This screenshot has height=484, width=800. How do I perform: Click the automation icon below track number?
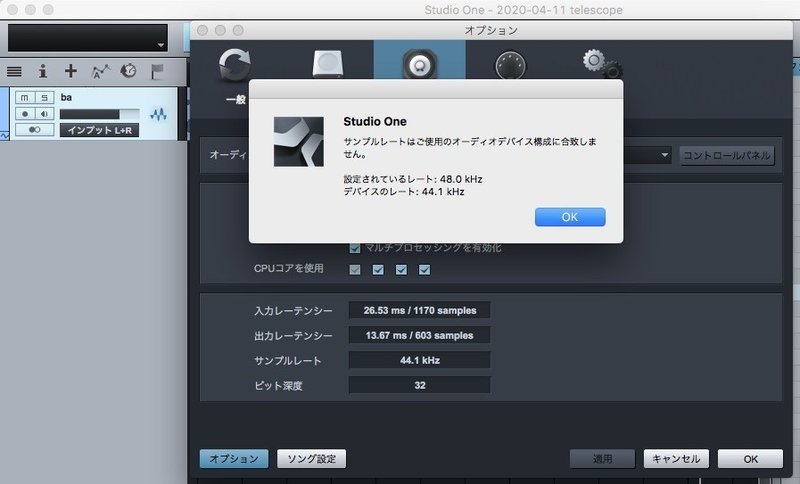pos(4,136)
